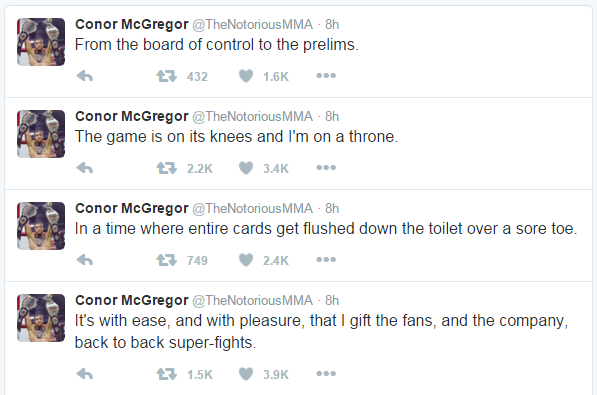
Task: Open more options on the 'sore toe' tweet
Action: [x=326, y=260]
